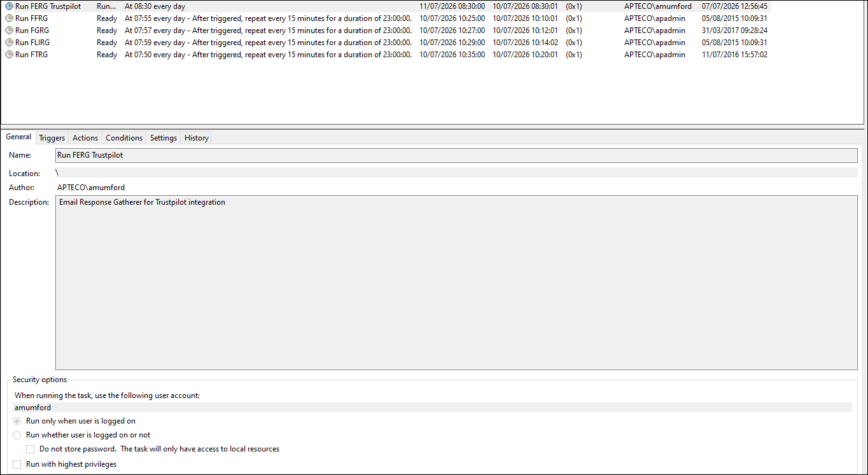This screenshot has width=868, height=475.
Task: Click the Ready status of Run FLIRG
Action: click(x=107, y=43)
